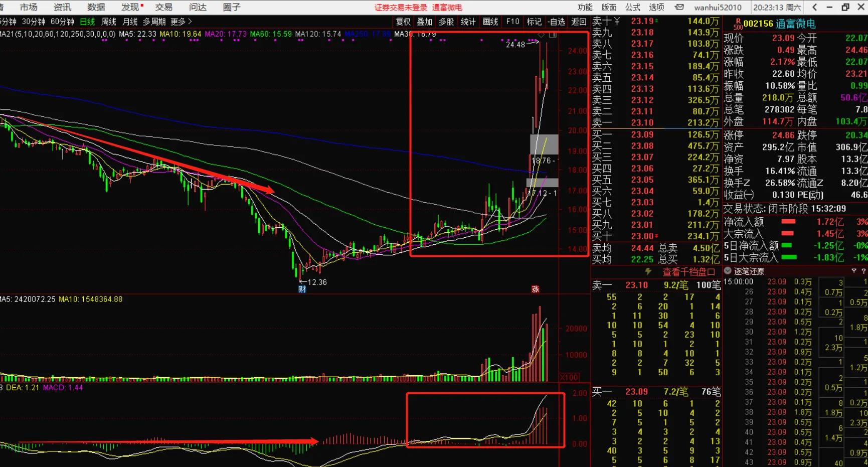Click the volume MA10: 1548364.88 label
Viewport: 868px width, 467px height.
(91, 299)
